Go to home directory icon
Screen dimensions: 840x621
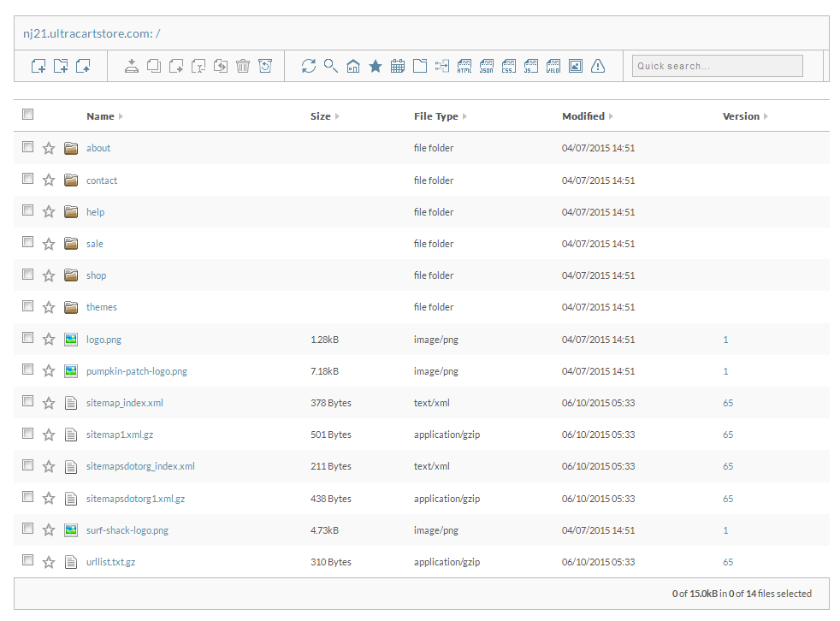[x=353, y=66]
